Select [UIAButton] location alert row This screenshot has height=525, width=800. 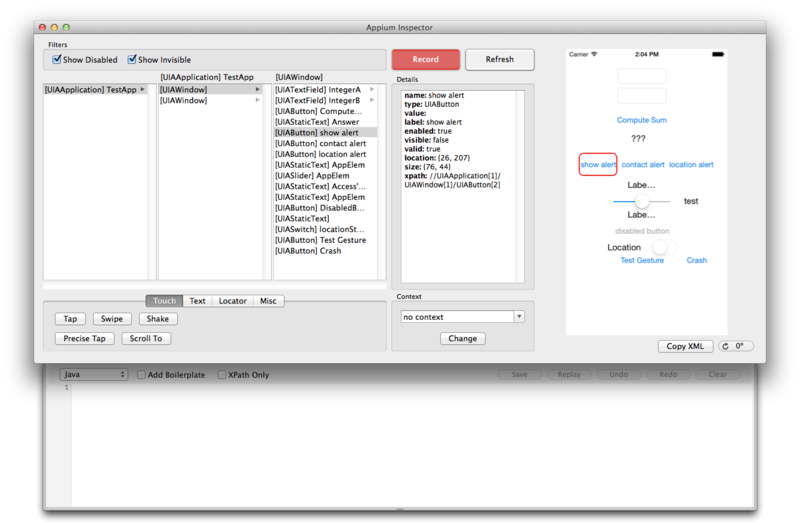point(326,154)
